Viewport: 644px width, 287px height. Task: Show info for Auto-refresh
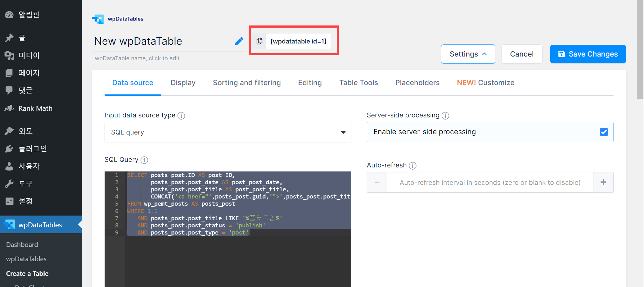(x=412, y=166)
